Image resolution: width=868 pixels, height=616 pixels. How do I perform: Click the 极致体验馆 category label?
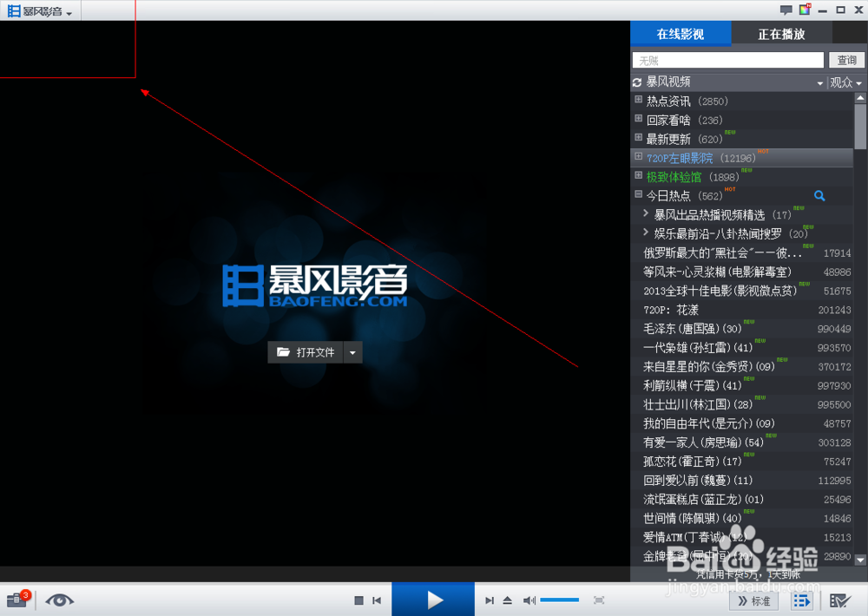coord(674,177)
